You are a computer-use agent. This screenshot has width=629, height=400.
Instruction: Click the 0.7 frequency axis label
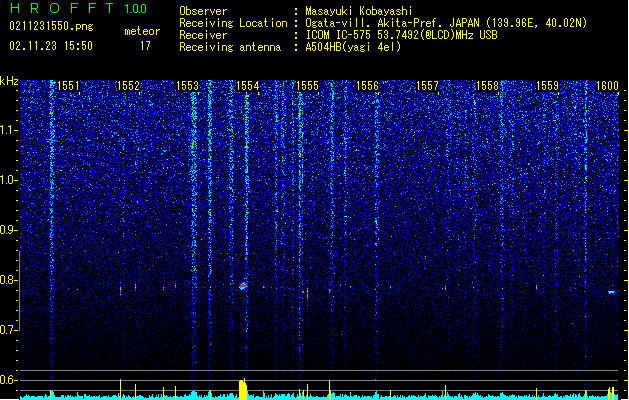tap(9, 330)
